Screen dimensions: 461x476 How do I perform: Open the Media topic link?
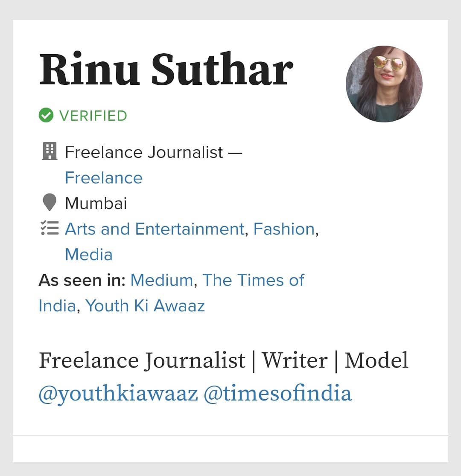pyautogui.click(x=89, y=255)
